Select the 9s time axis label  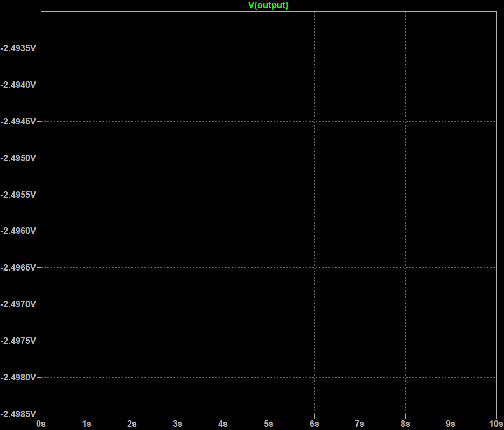tap(451, 424)
